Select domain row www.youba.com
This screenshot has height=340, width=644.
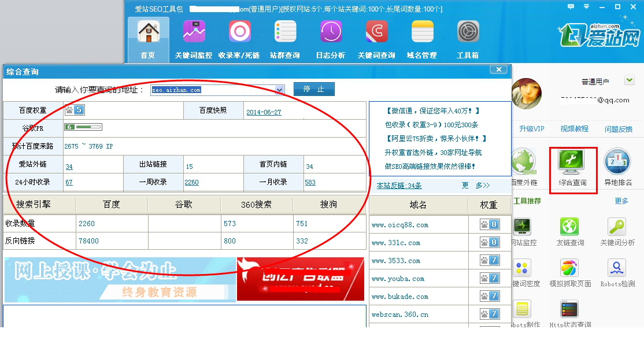(419, 279)
